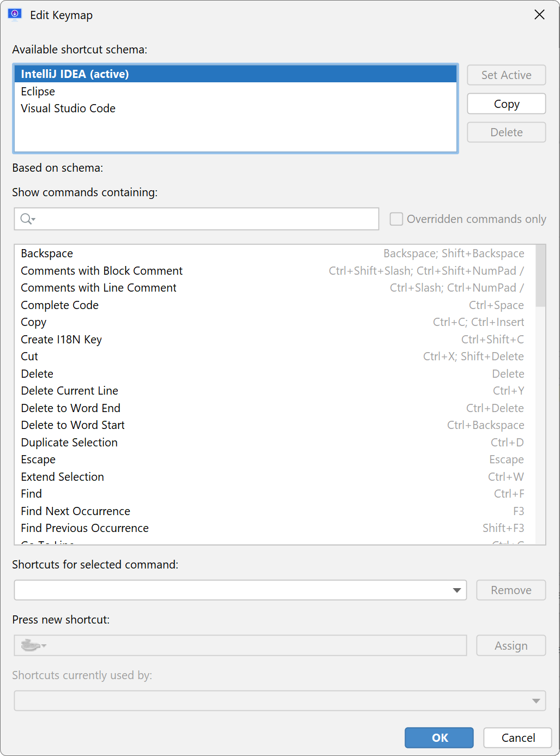Select the Complete Code command
Viewport: 560px width, 756px height.
(x=275, y=305)
